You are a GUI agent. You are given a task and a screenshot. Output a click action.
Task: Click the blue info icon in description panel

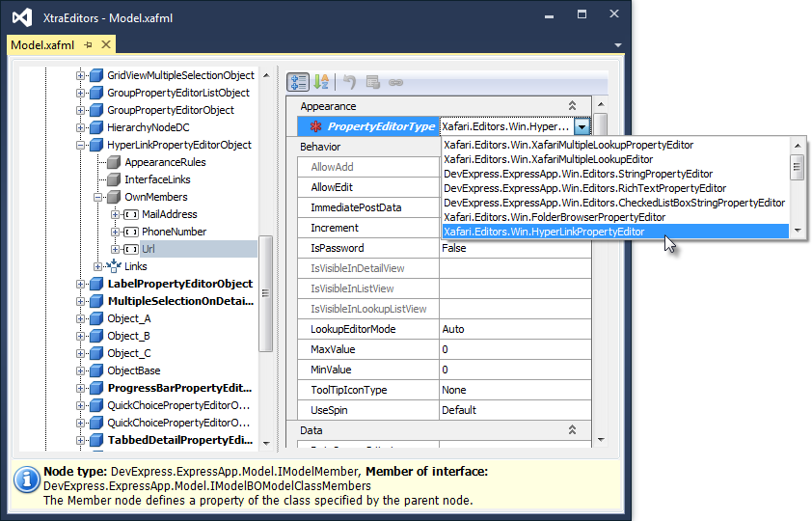[x=26, y=480]
